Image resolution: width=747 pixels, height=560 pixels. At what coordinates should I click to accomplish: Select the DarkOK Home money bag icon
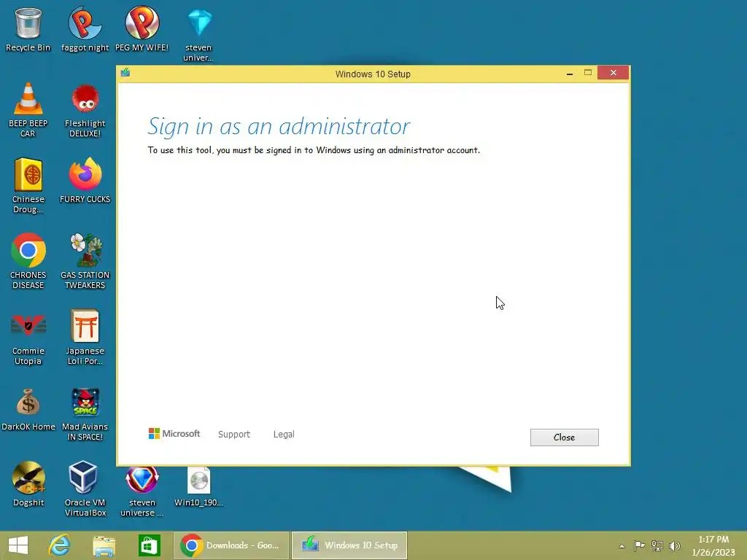point(28,408)
